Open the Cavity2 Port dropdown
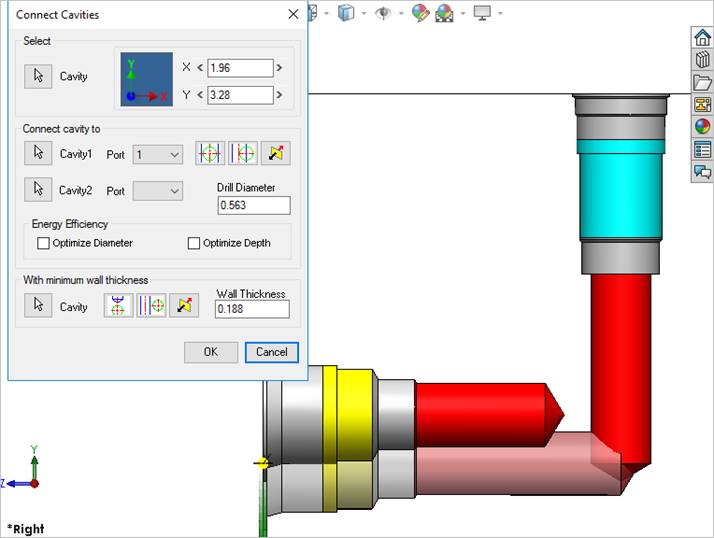This screenshot has height=538, width=714. click(158, 191)
